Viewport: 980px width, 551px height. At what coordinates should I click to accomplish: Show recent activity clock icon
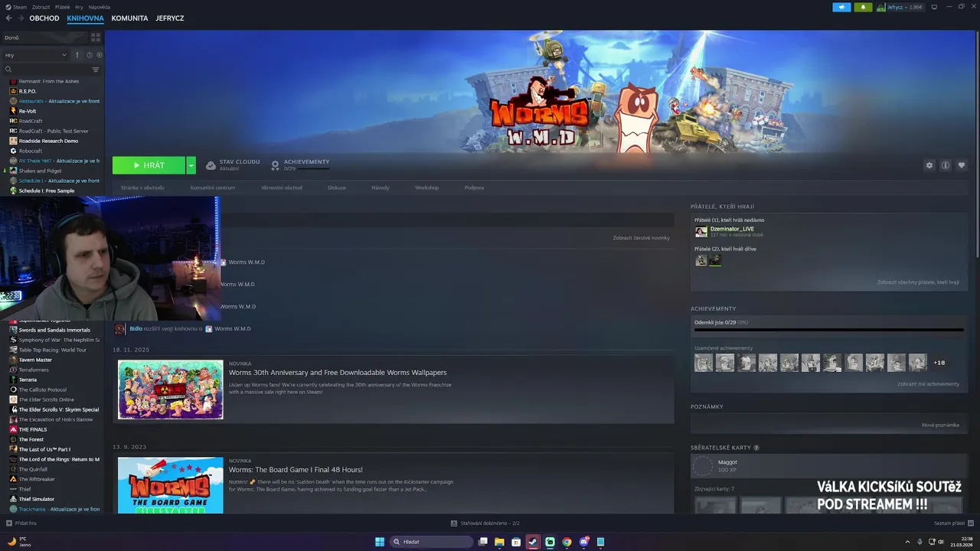(89, 55)
